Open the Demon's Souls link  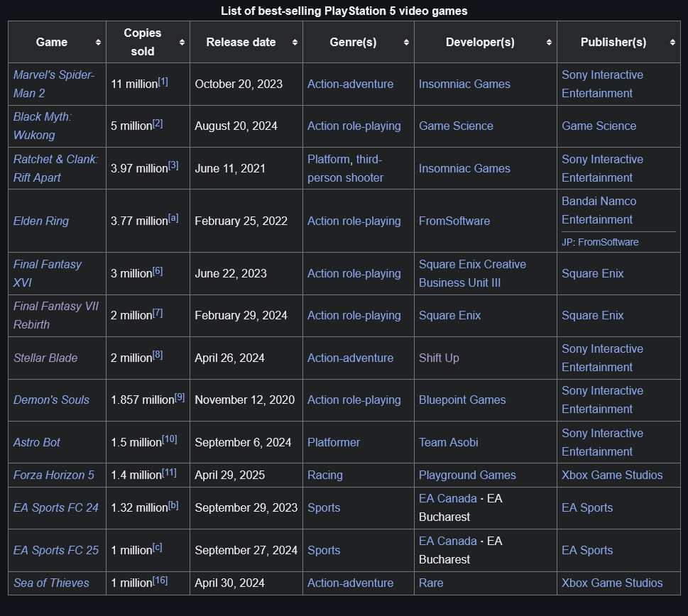point(51,400)
